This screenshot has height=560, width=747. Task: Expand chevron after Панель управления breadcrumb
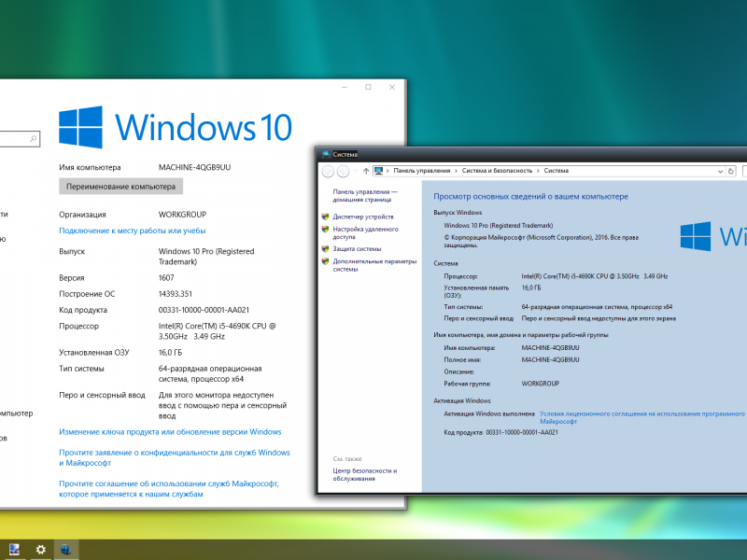pos(456,171)
